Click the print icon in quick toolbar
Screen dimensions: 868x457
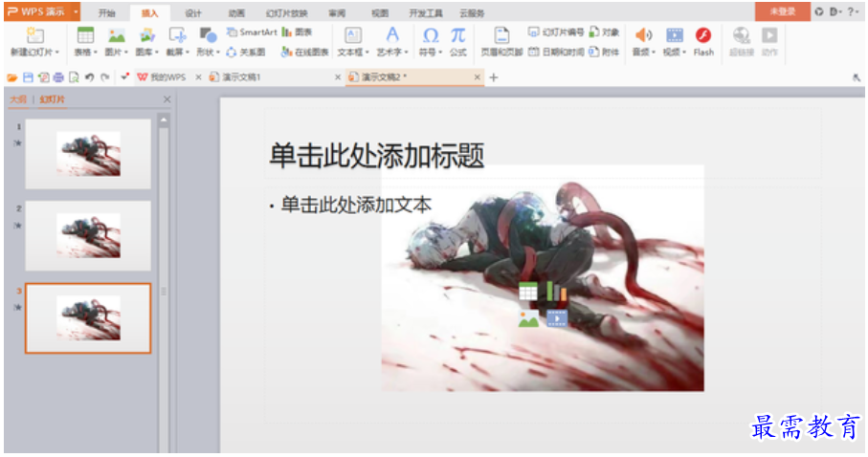[x=58, y=77]
